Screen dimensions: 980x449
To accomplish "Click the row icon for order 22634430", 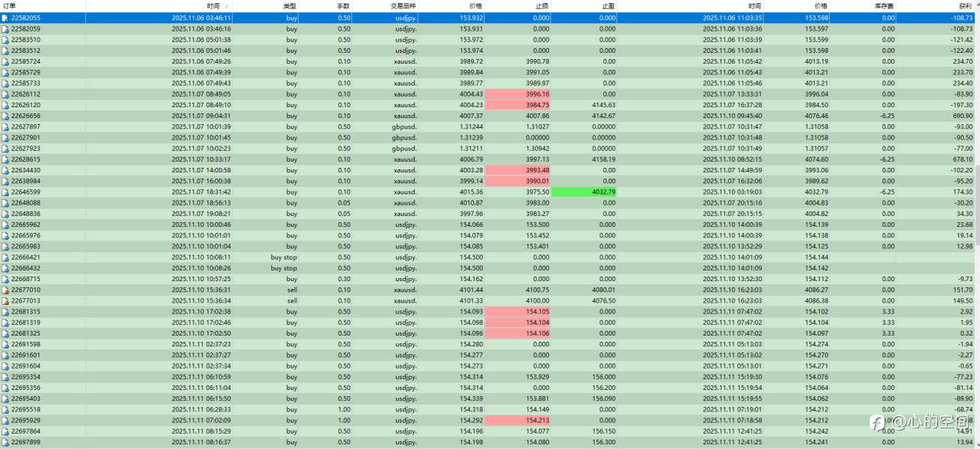I will pyautogui.click(x=5, y=170).
